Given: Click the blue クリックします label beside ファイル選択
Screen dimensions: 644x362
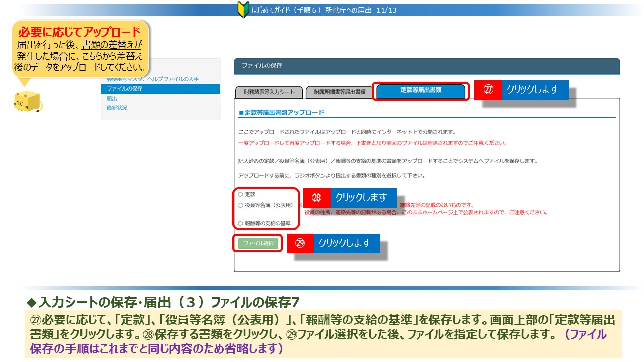Looking at the screenshot, I should click(x=346, y=243).
